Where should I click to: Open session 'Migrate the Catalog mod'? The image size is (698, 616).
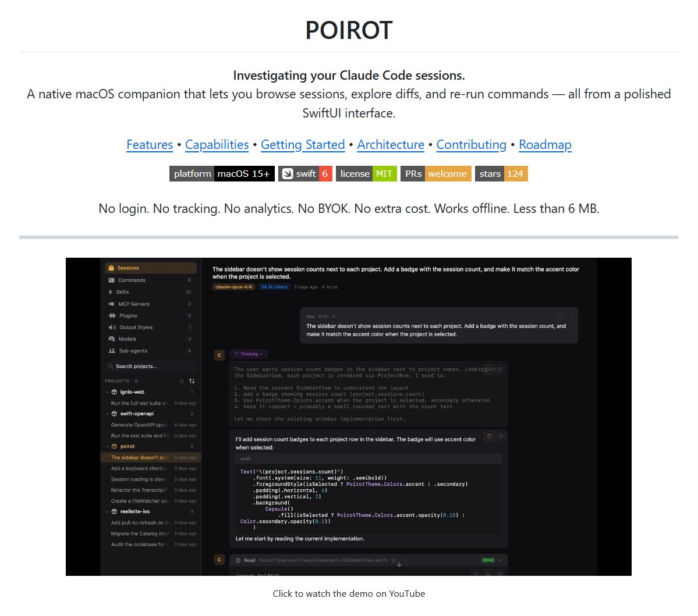pos(150,533)
